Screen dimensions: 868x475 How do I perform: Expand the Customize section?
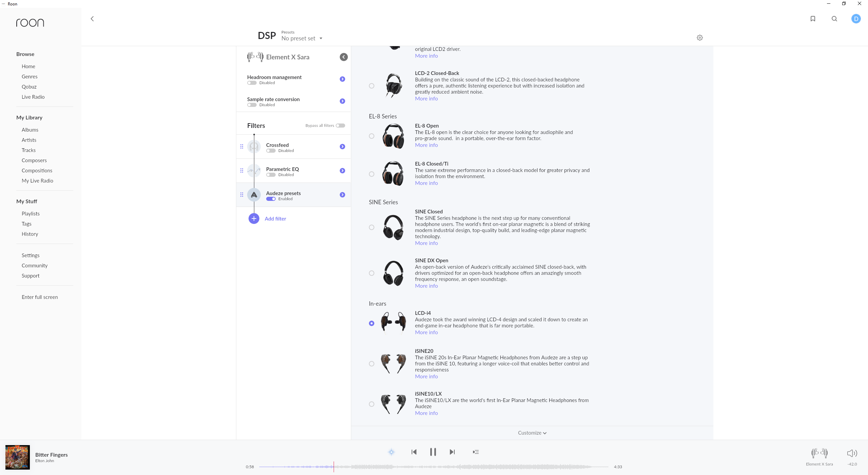[532, 433]
